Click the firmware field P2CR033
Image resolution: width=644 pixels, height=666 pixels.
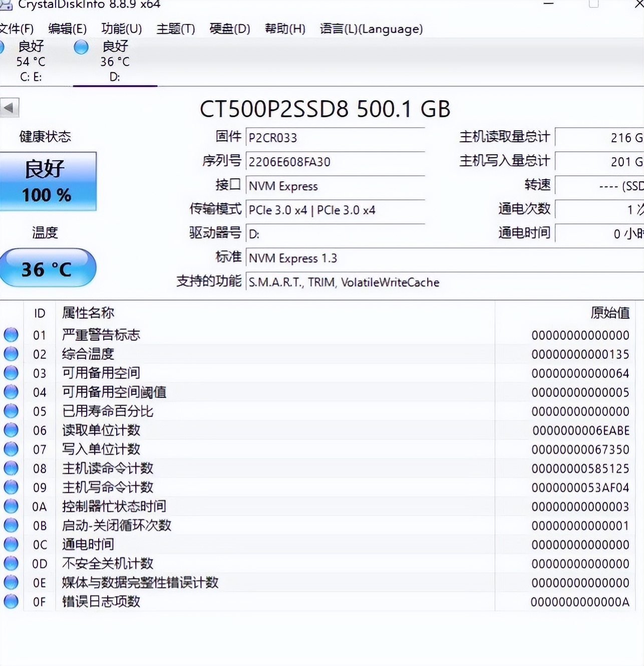coord(335,138)
